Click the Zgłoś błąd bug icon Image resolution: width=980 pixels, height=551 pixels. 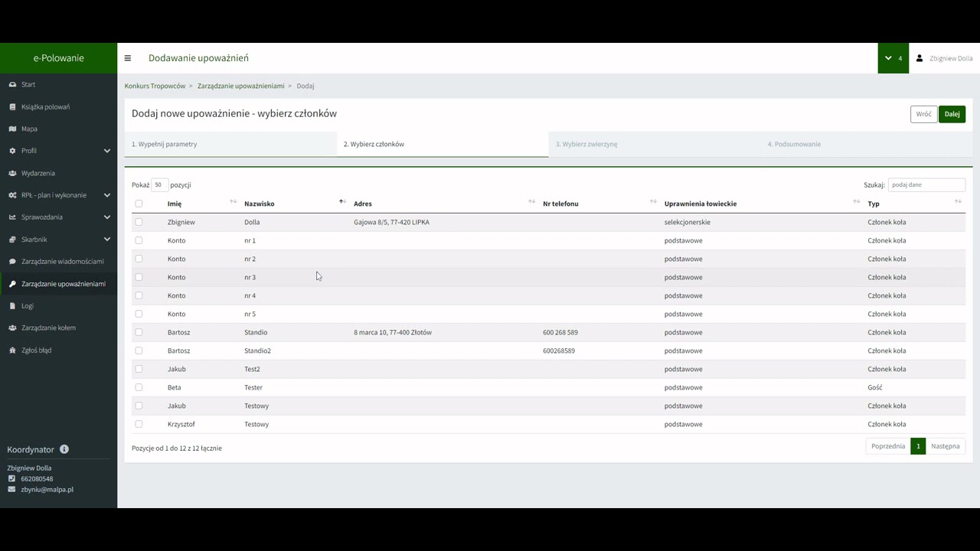point(12,350)
